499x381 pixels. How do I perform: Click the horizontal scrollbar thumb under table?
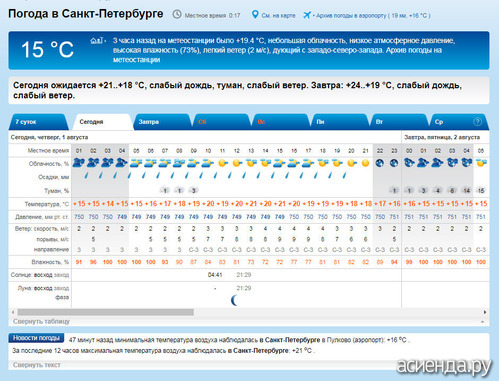click(106, 312)
